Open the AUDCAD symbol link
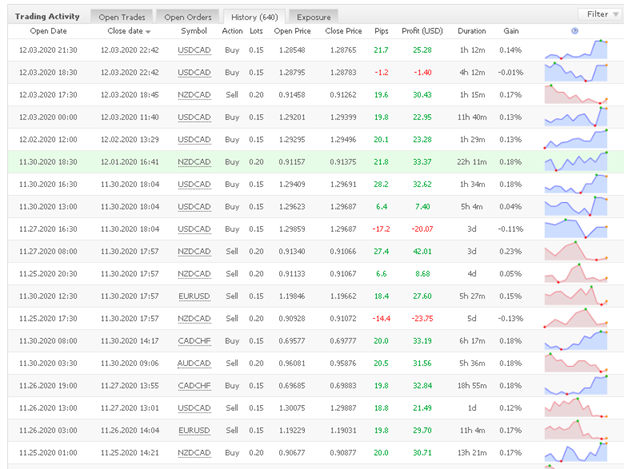The width and height of the screenshot is (624, 469). [x=194, y=363]
